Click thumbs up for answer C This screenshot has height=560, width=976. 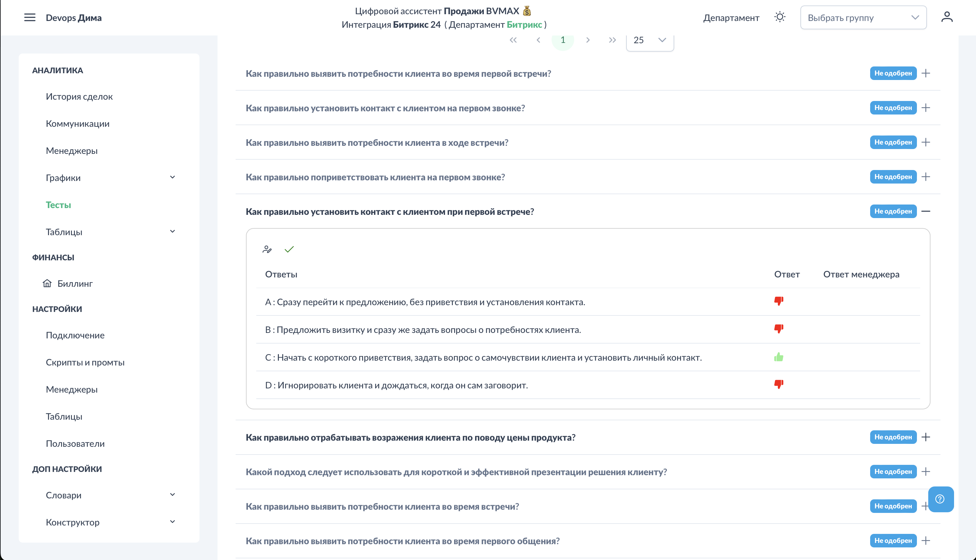779,357
